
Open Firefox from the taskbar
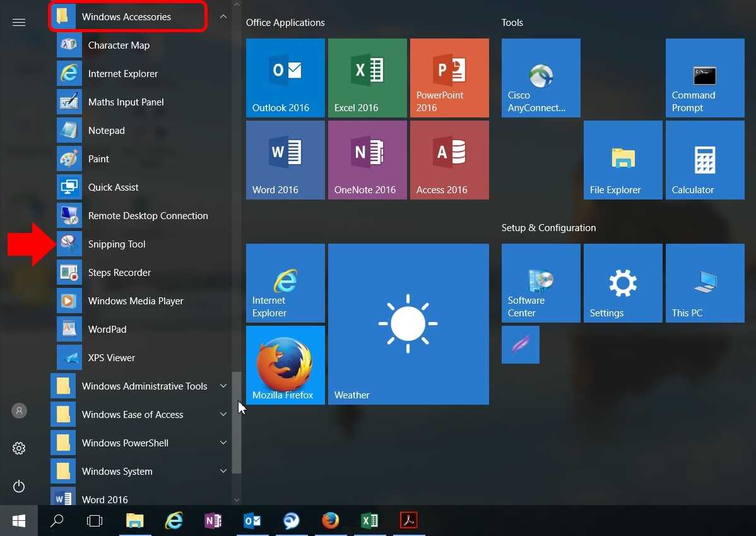330,521
